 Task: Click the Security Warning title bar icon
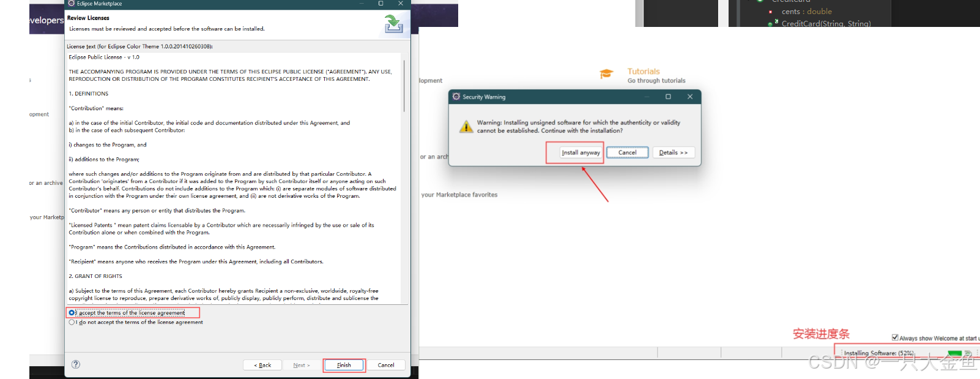(x=456, y=97)
